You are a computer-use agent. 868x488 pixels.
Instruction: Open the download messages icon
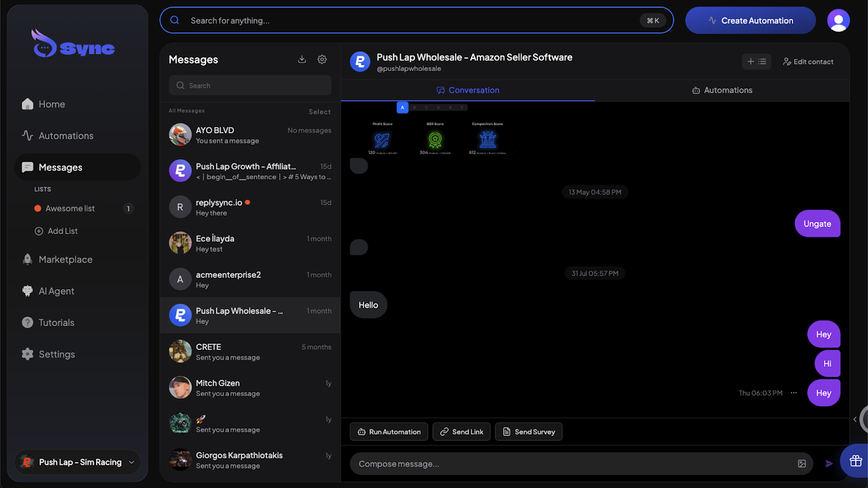point(302,59)
